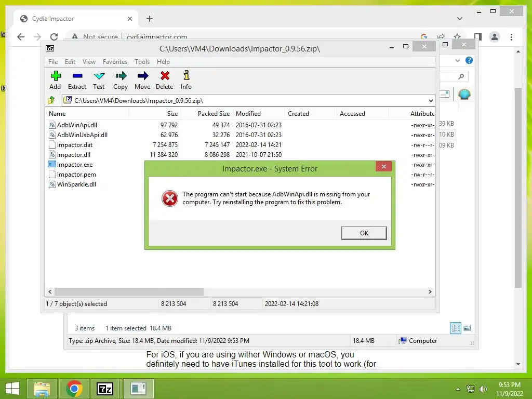This screenshot has height=399, width=532.
Task: Reload the Chrome page
Action: pyautogui.click(x=54, y=37)
